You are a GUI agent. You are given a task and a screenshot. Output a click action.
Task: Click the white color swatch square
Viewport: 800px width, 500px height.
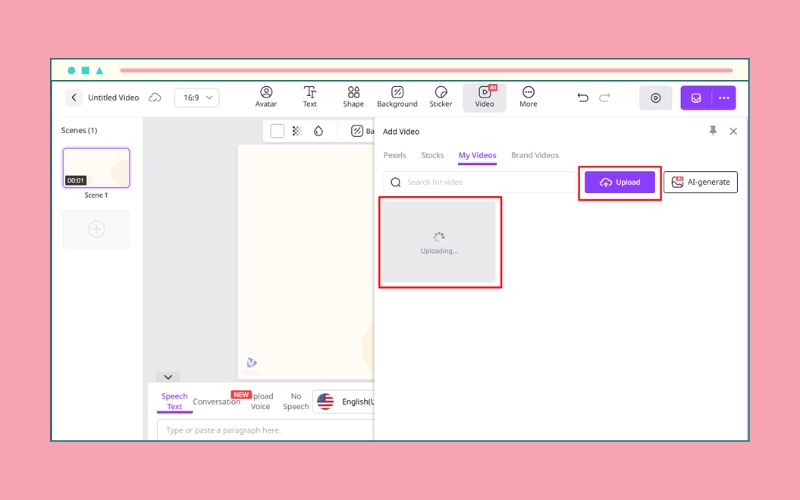coord(277,131)
